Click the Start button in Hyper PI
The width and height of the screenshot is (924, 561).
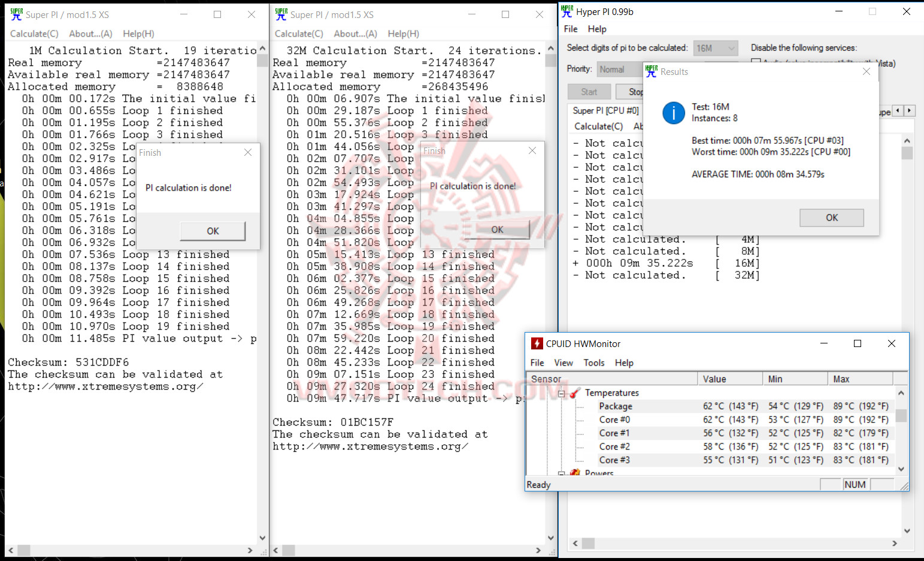point(589,92)
